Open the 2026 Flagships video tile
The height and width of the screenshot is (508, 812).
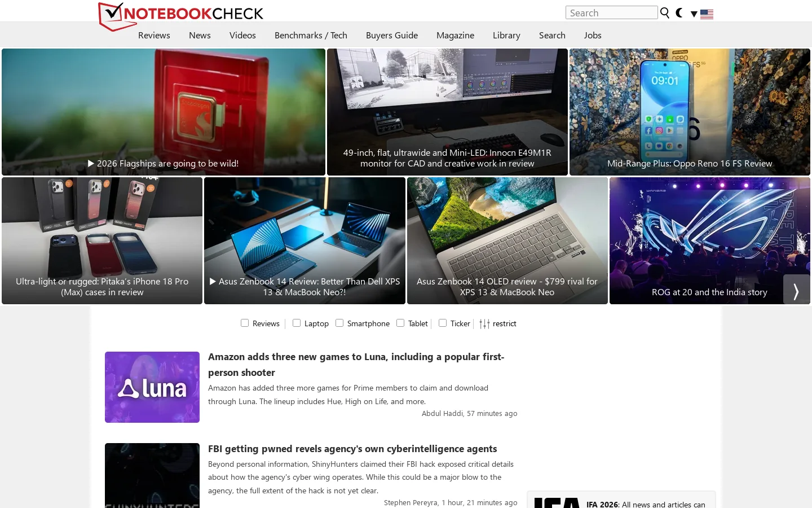click(164, 112)
